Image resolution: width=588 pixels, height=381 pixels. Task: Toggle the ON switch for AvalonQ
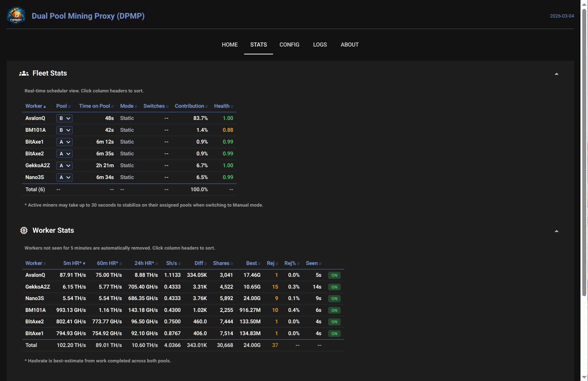click(334, 275)
